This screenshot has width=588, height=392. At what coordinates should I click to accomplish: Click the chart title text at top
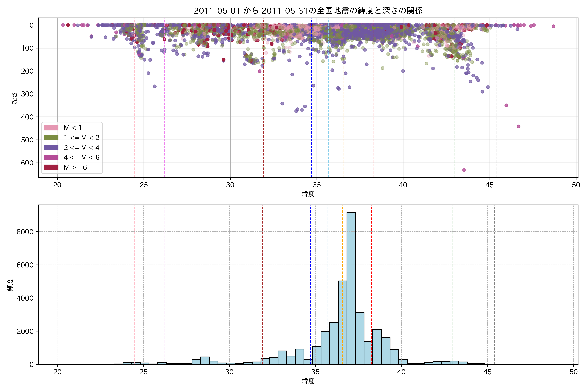point(308,10)
